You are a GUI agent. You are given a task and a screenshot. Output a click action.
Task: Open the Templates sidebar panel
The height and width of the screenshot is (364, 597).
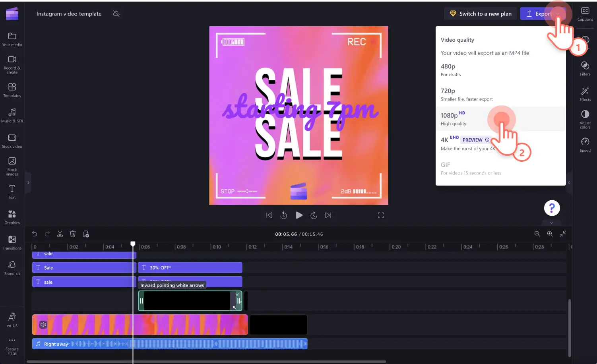12,90
